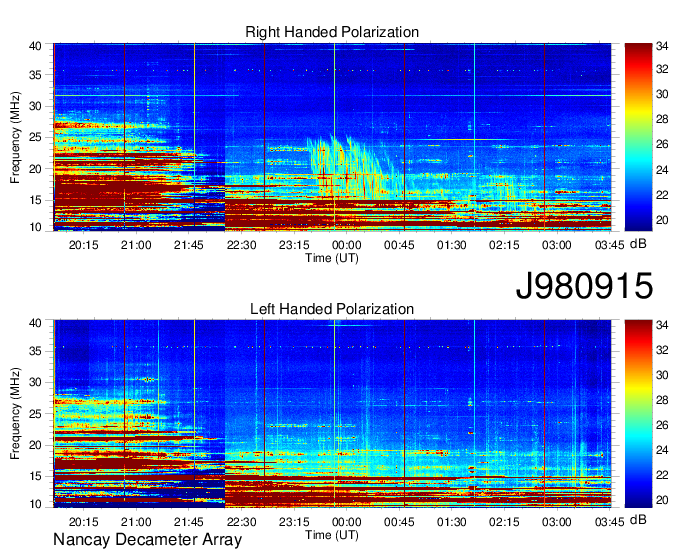Click the bottom plot's "Frequency (MHz)" axis label
Screen dimensions: 680x552
click(x=15, y=414)
